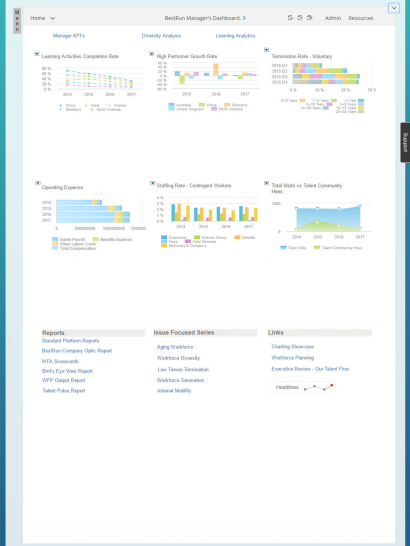
Task: Click the toolbar icon nearest the Admin menu
Action: coord(309,18)
